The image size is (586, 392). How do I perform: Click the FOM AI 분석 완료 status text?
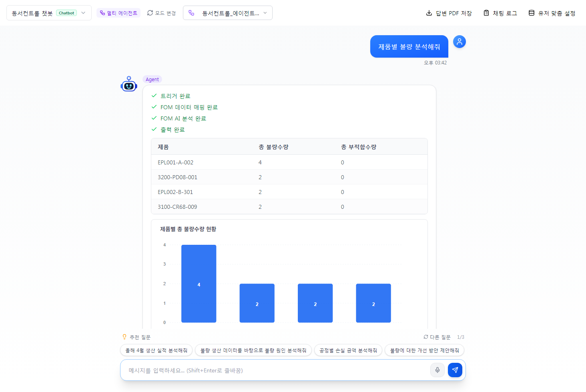183,118
